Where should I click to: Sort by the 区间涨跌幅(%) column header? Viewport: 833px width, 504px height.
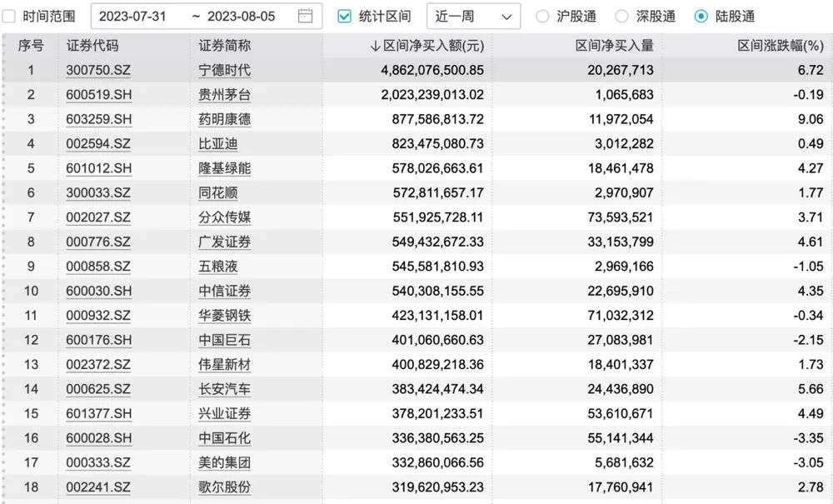click(x=781, y=46)
